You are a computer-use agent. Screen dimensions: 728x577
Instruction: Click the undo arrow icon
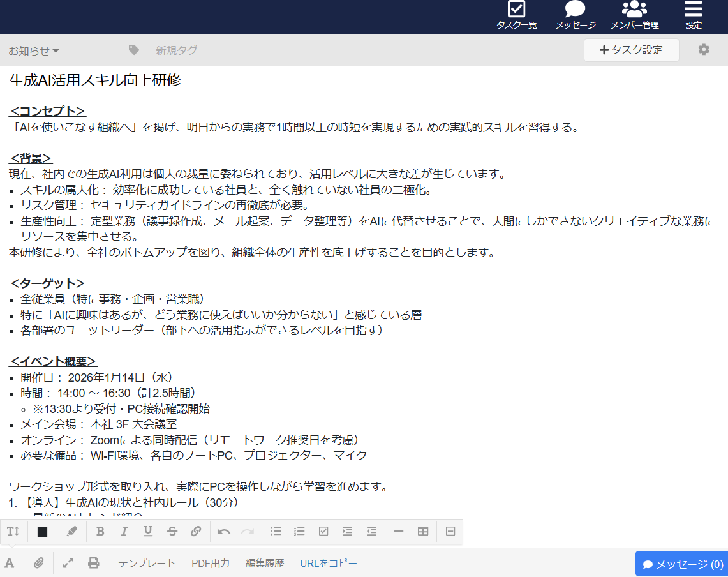[x=223, y=531]
